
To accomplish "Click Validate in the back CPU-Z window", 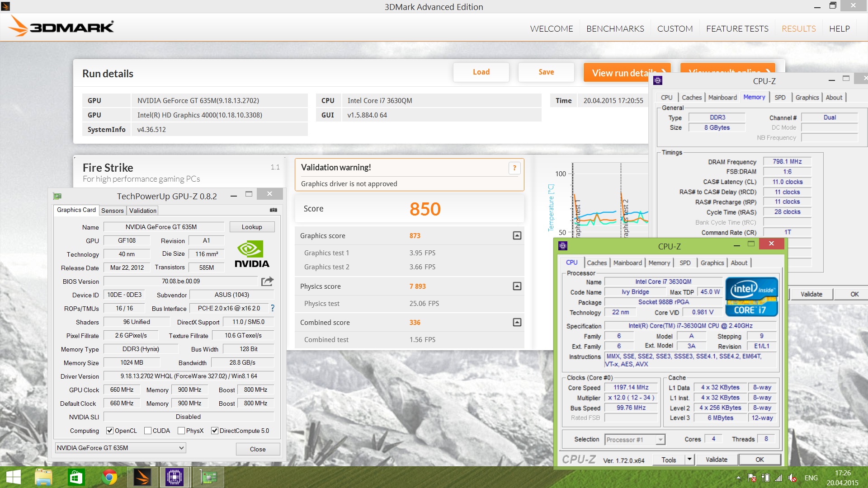I will 811,294.
